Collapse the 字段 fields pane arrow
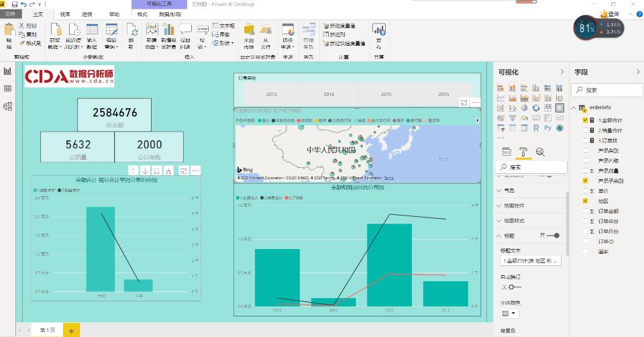The height and width of the screenshot is (337, 644). coord(638,72)
